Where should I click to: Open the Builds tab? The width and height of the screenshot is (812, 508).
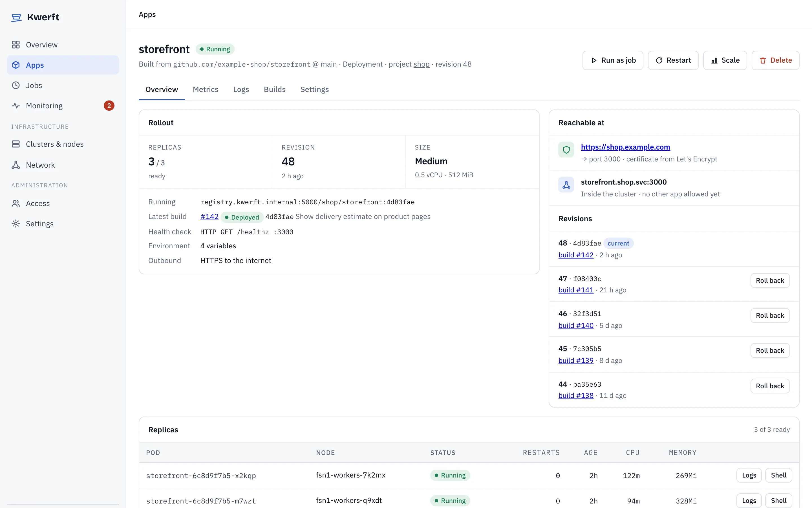point(274,89)
